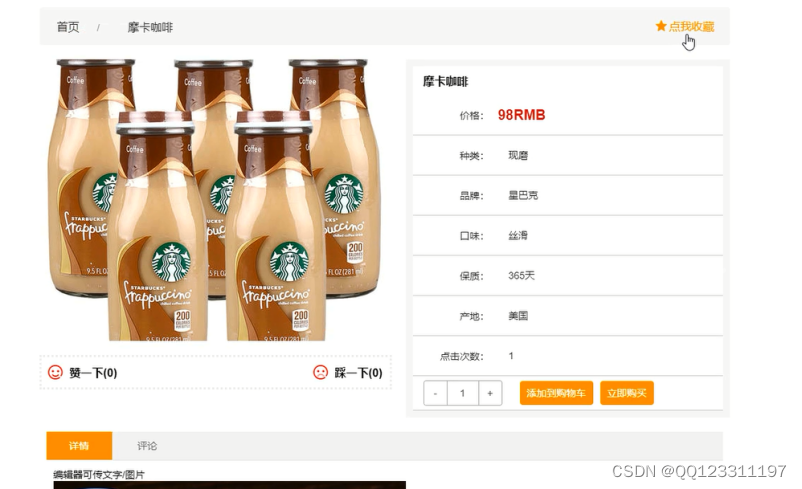
Task: Click the star icon beside 点我收藏
Action: point(661,26)
